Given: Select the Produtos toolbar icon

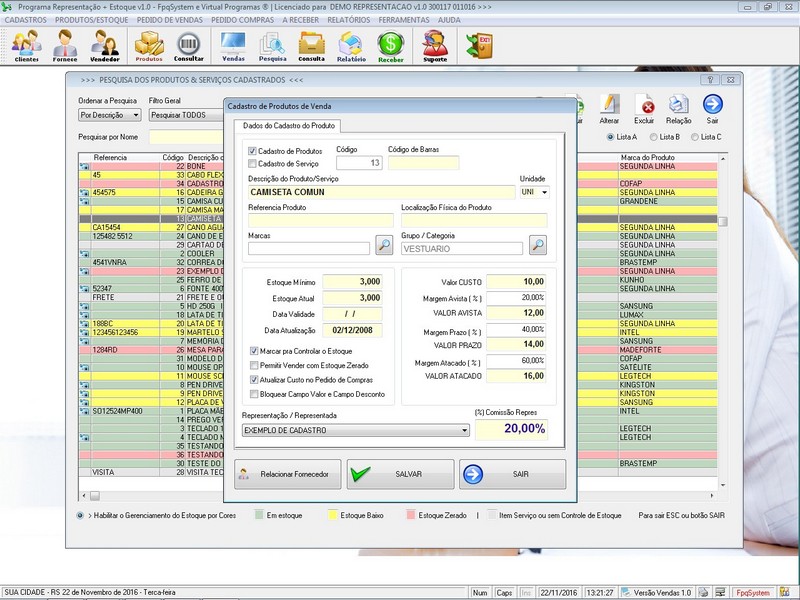Looking at the screenshot, I should pyautogui.click(x=149, y=45).
